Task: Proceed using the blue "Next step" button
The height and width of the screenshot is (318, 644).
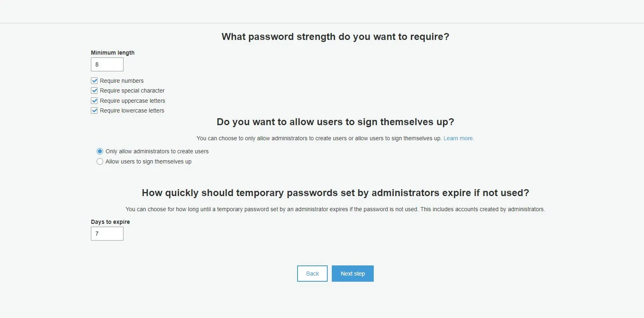Action: tap(353, 273)
